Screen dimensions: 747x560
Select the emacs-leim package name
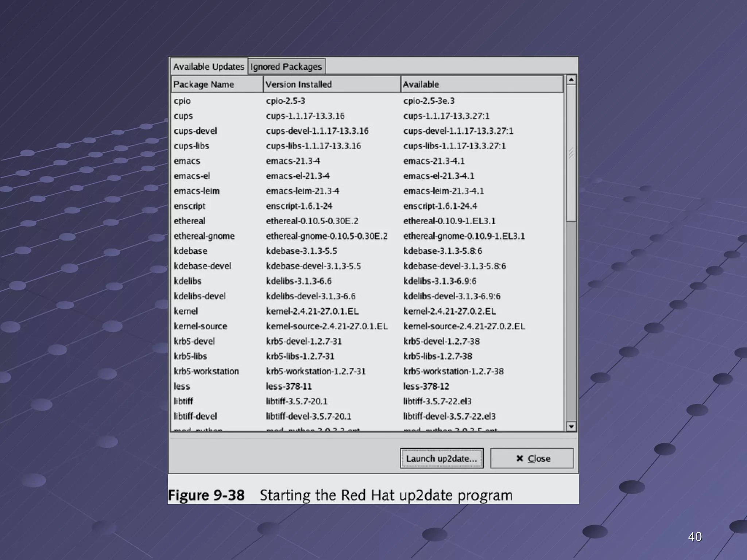pyautogui.click(x=197, y=191)
